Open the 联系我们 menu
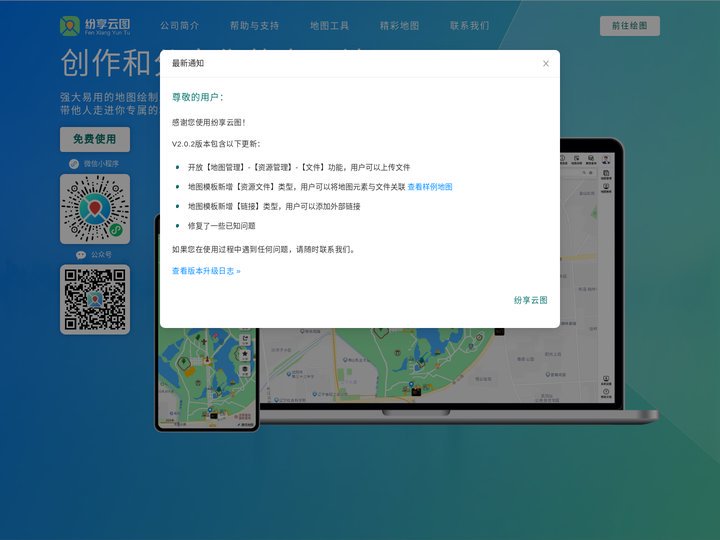The image size is (720, 540). (469, 26)
